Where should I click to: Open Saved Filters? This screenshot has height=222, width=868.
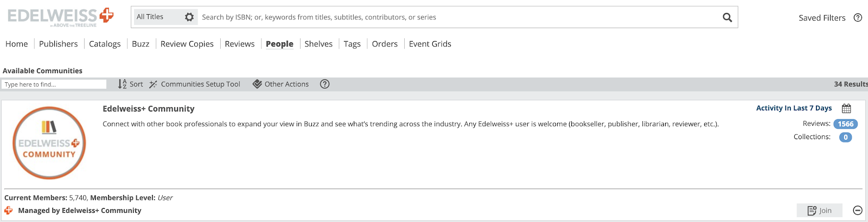(822, 18)
